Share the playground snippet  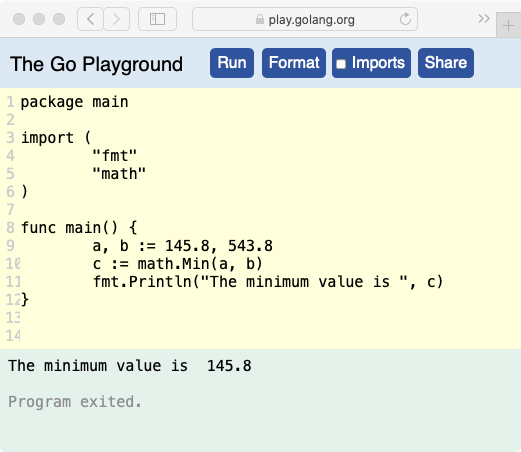pyautogui.click(x=446, y=63)
